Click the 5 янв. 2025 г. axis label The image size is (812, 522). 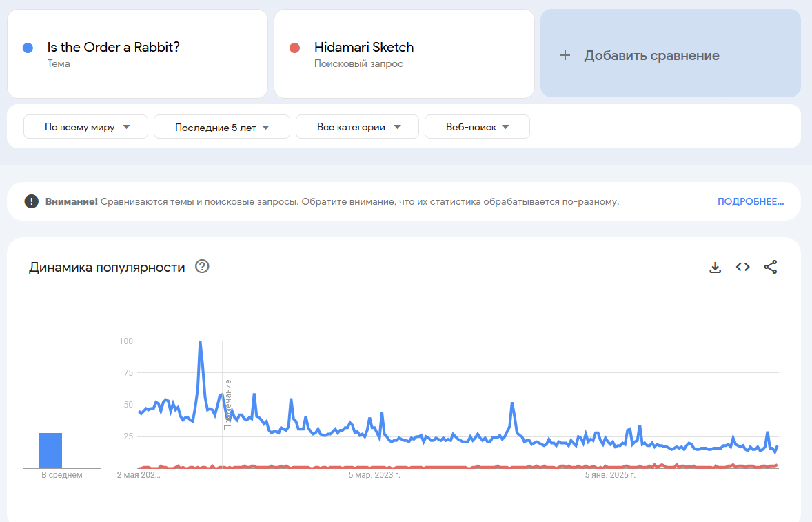610,475
